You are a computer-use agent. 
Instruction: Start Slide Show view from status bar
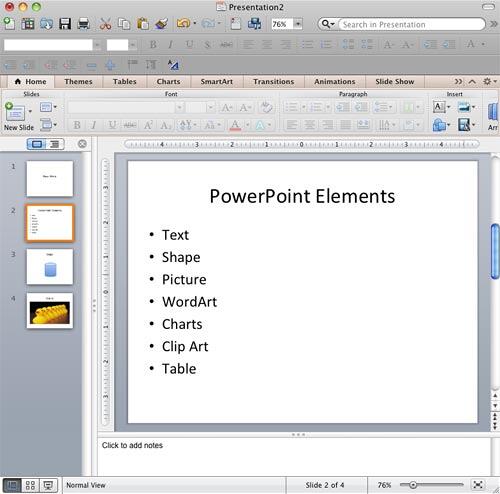pyautogui.click(x=48, y=485)
